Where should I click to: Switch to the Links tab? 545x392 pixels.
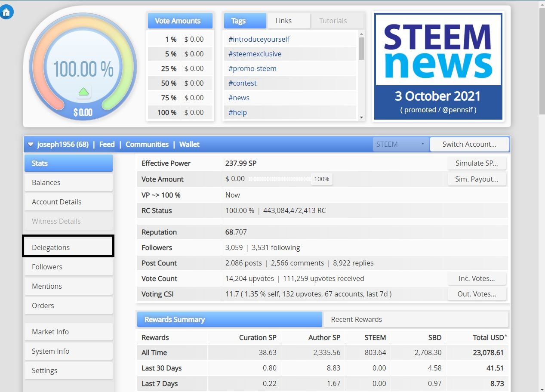[289, 21]
